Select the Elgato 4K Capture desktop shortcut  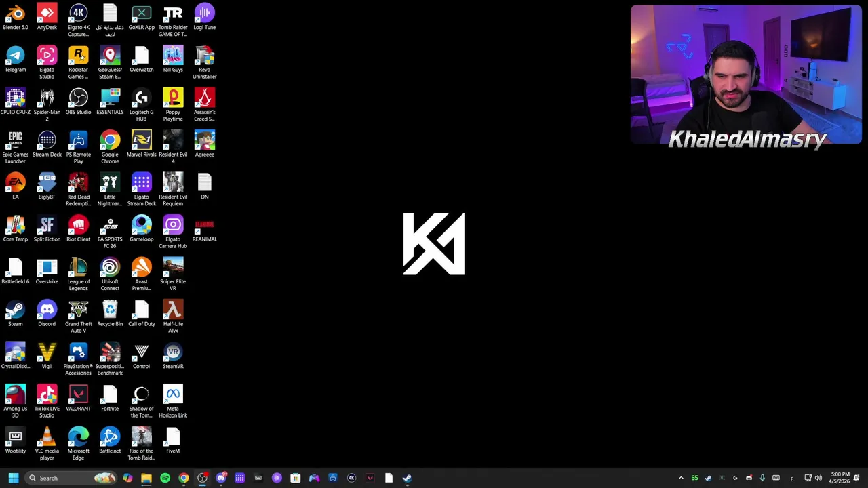78,20
